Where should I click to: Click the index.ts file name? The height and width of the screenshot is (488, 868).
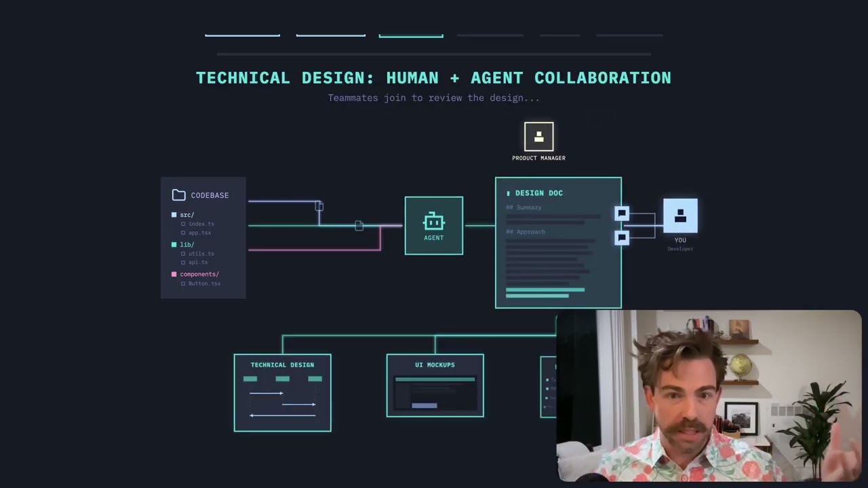(x=201, y=224)
